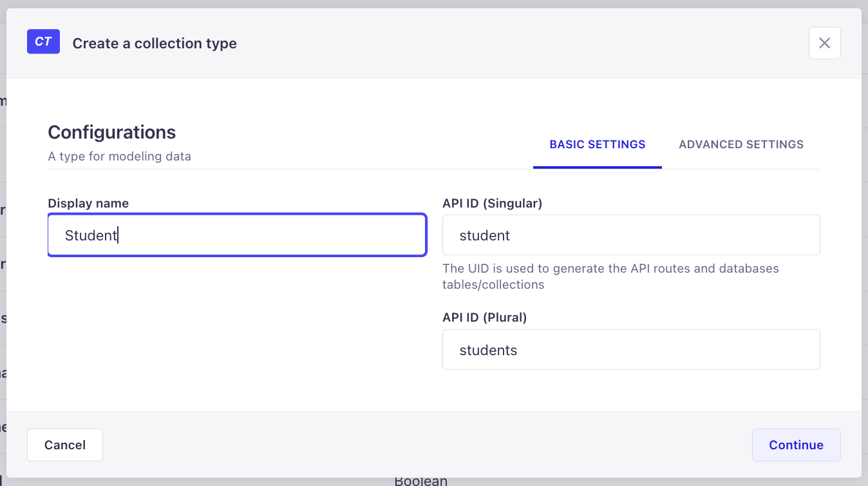Screen dimensions: 868x486
Task: Click the "Create a collection type" title
Action: tap(155, 44)
